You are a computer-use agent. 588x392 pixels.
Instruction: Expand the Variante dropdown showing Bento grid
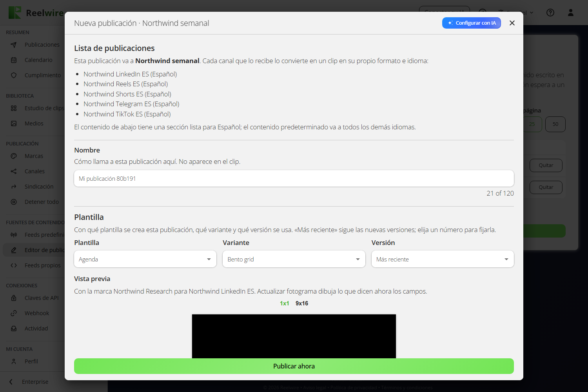[x=294, y=259]
